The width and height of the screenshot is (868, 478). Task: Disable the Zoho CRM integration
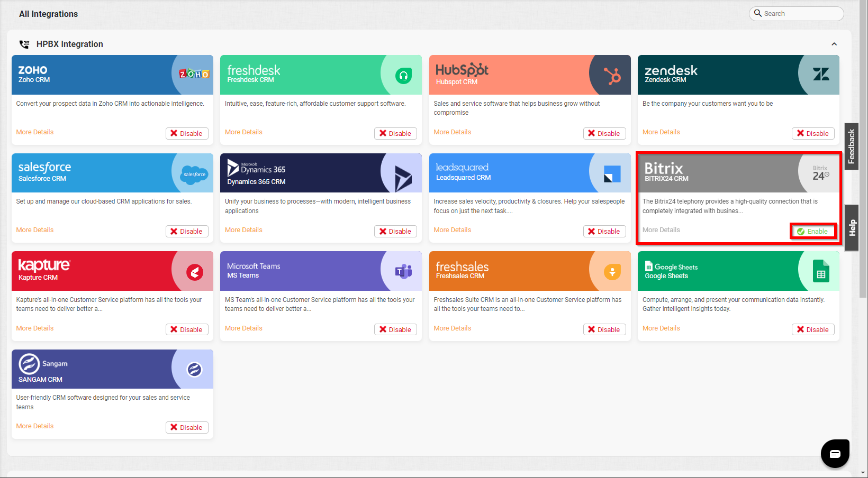(x=187, y=133)
